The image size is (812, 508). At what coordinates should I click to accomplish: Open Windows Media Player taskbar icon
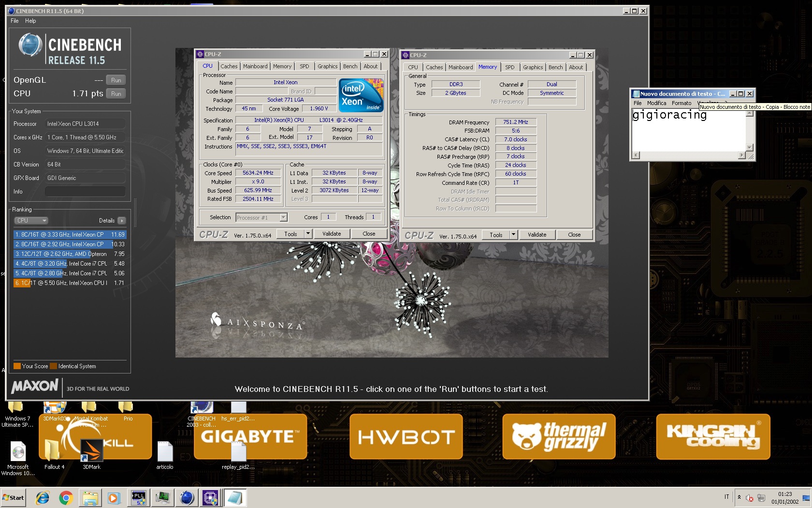point(114,498)
